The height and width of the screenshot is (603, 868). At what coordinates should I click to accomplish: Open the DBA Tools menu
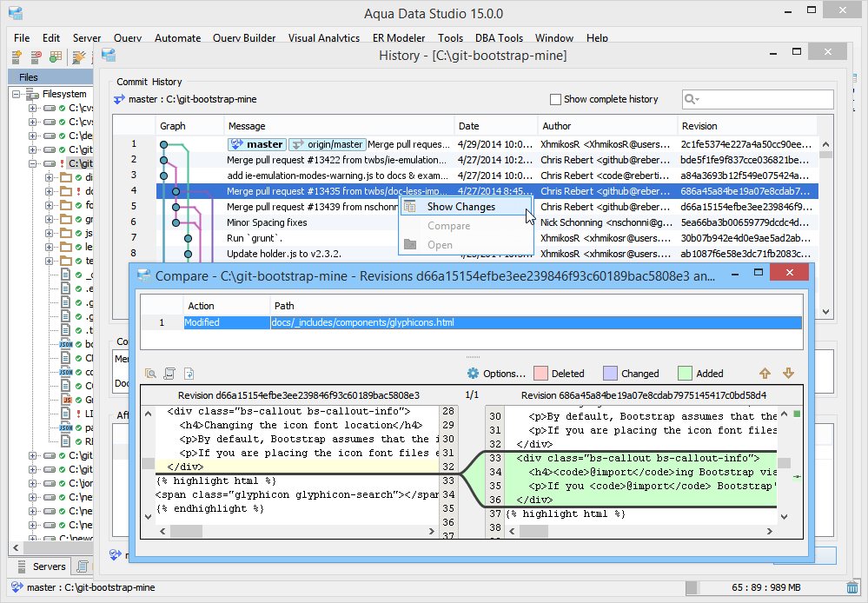[x=499, y=38]
